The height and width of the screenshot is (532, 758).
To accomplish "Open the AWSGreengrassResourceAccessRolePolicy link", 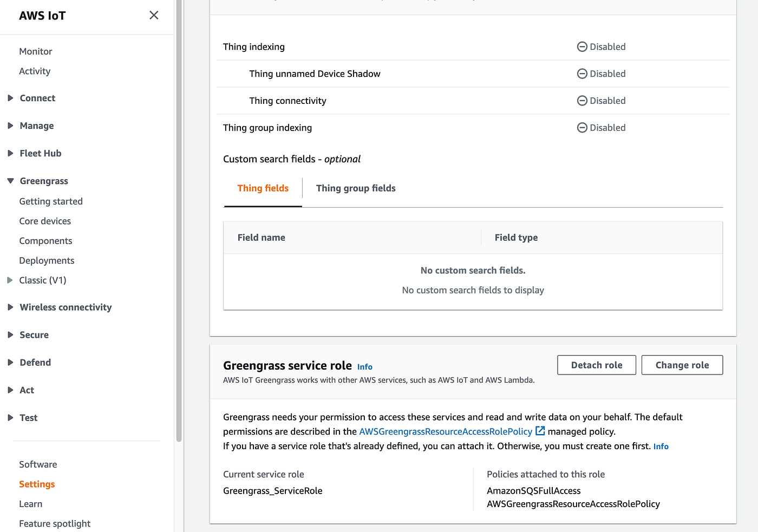I will coord(446,432).
